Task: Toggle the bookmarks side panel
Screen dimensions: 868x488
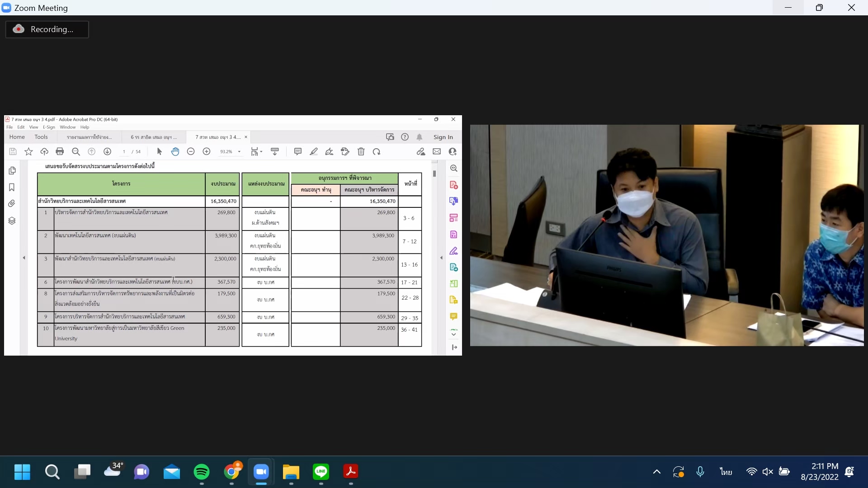Action: click(12, 187)
